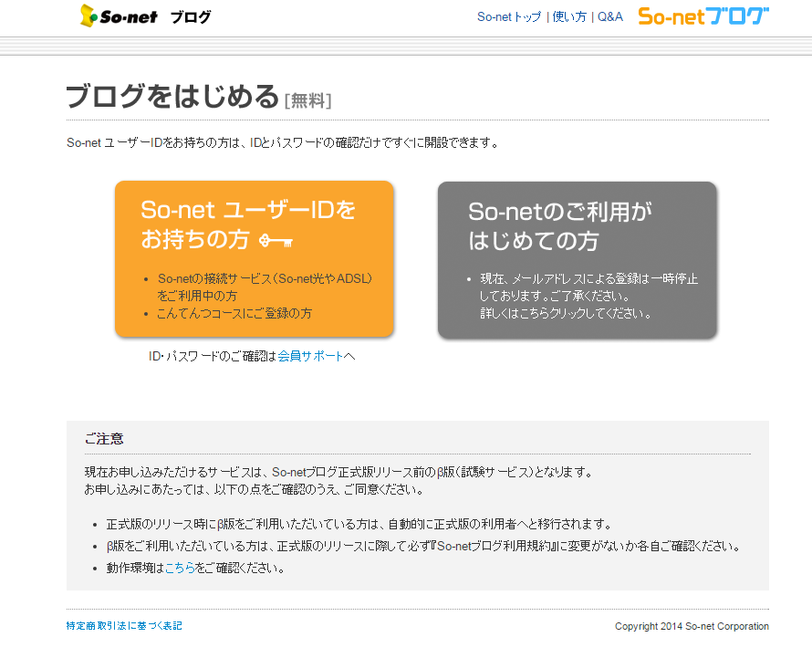
Task: Click the こちら link for 動作環境
Action: 180,568
